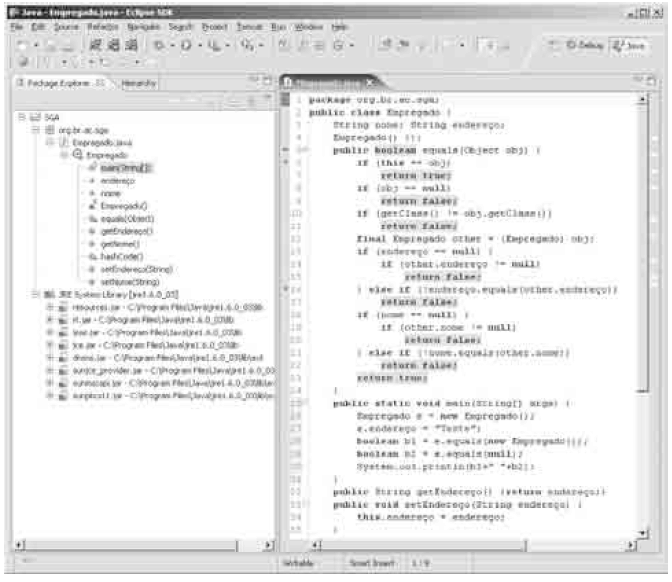Click the Empregado class icon in Package Explorer
The image size is (672, 582).
point(78,156)
